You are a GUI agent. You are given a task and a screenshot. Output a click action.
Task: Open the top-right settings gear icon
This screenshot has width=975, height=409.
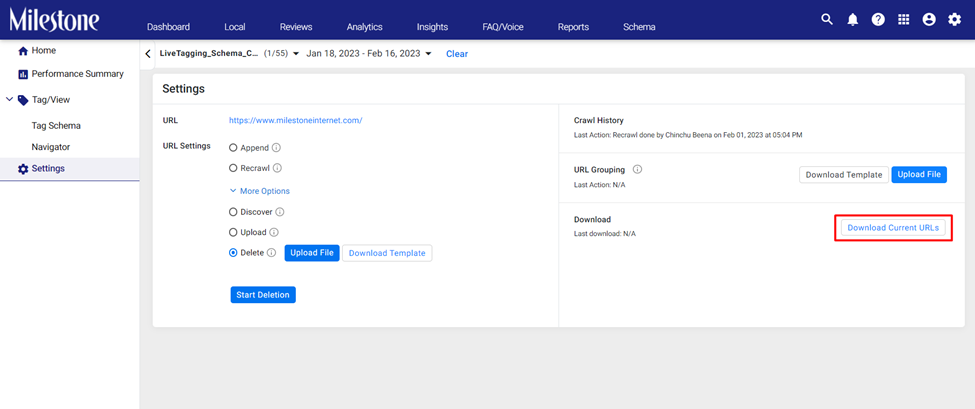pos(954,20)
